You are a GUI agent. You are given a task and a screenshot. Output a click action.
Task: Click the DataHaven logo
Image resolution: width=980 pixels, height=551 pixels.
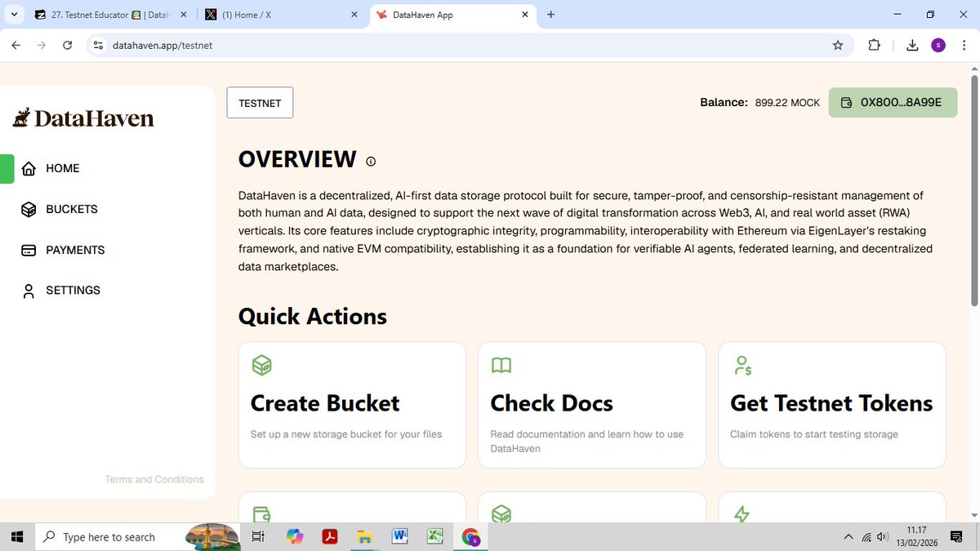pos(83,118)
